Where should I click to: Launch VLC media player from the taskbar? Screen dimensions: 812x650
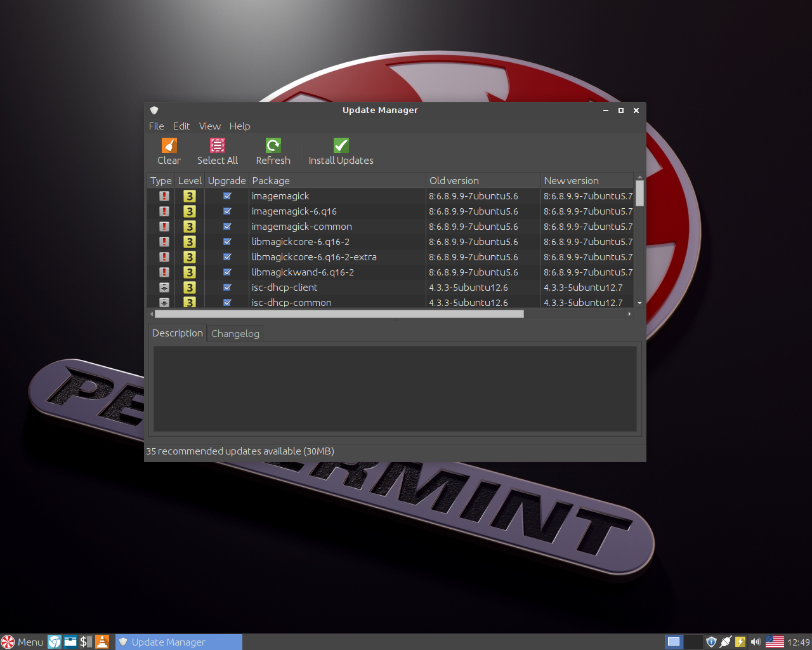(x=101, y=642)
